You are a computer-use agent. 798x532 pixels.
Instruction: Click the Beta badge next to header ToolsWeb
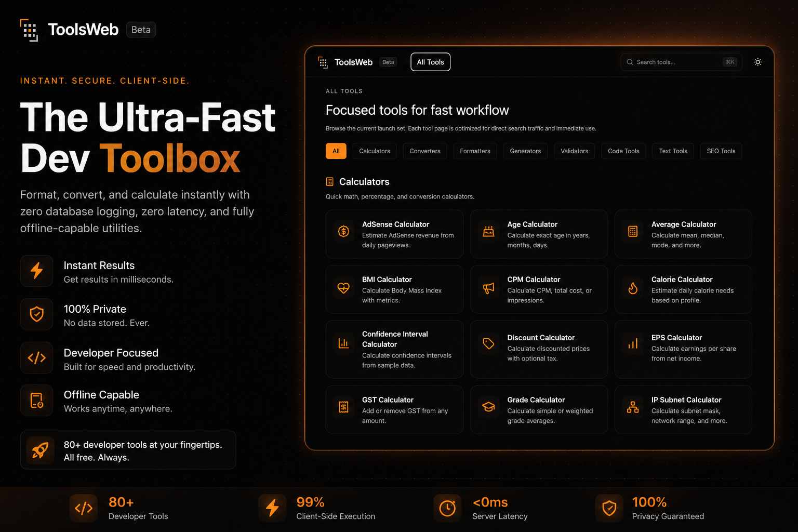[x=141, y=30]
